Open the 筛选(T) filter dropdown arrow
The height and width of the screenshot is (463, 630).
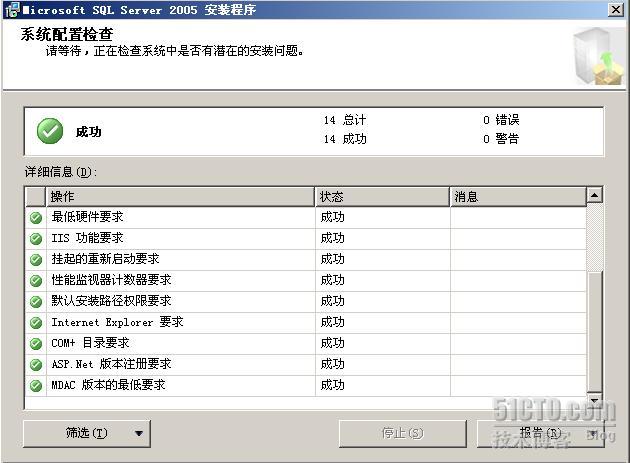coord(139,433)
